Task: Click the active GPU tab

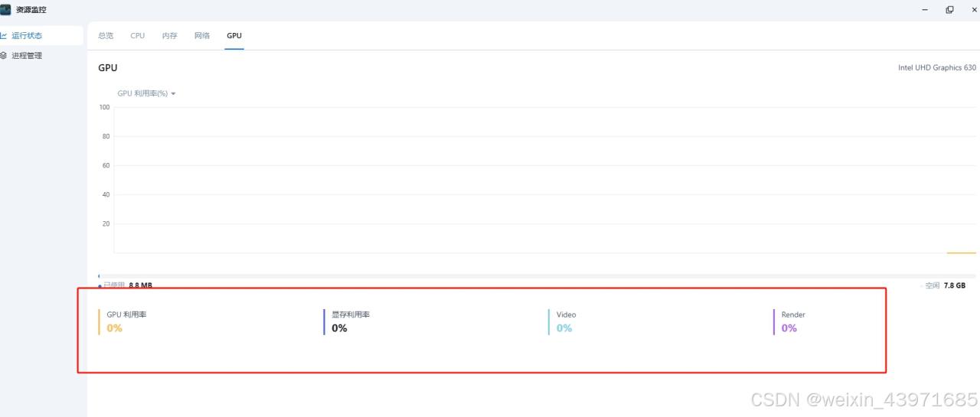Action: tap(234, 36)
